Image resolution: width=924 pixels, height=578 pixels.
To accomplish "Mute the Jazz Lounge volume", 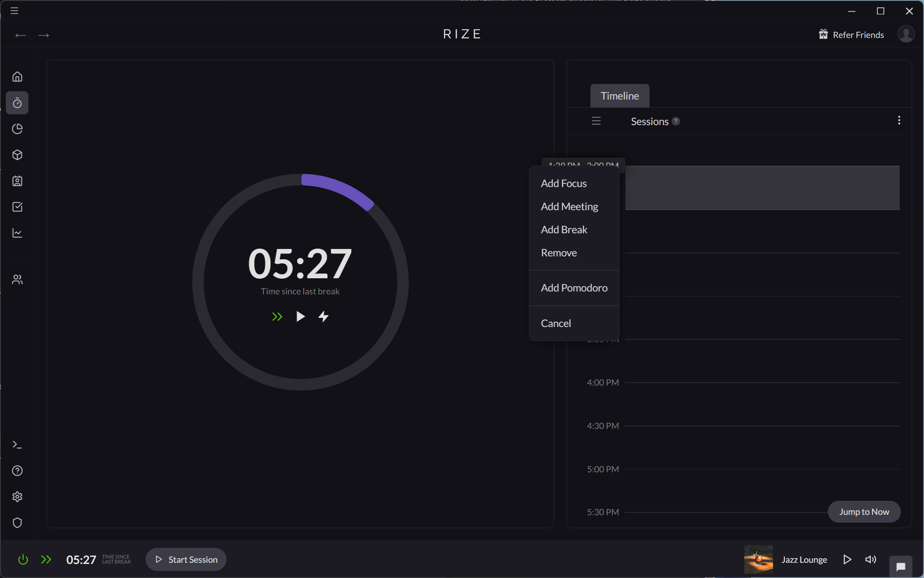I will pos(871,559).
